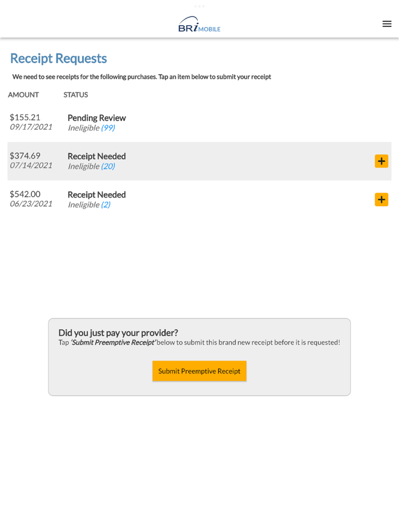The image size is (399, 532).
Task: Select the $374.69 amount
Action: tap(25, 155)
